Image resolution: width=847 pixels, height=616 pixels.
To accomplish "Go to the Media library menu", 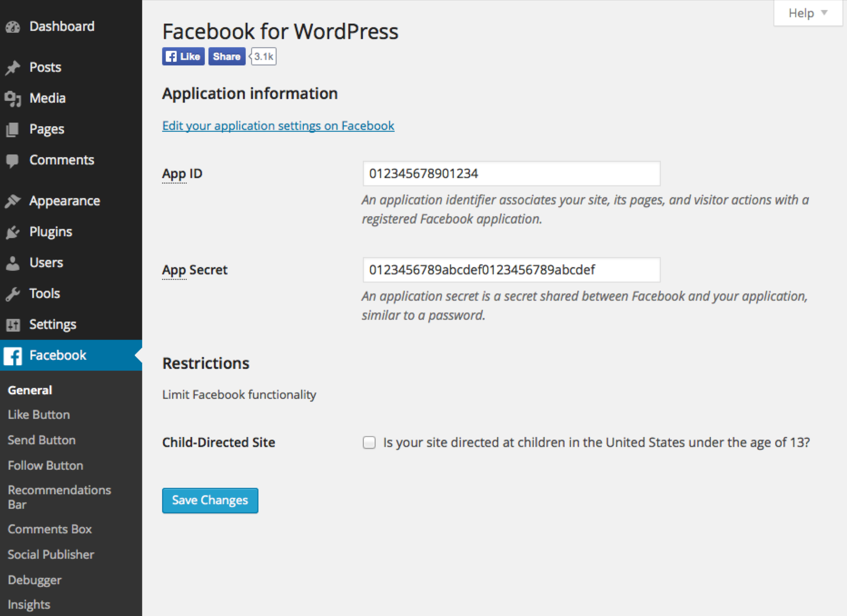I will (x=48, y=98).
